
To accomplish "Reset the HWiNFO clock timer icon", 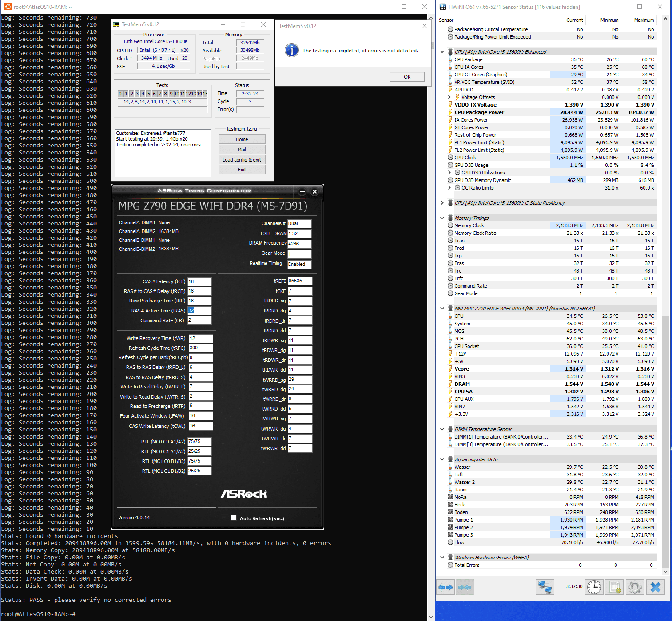I will (594, 587).
